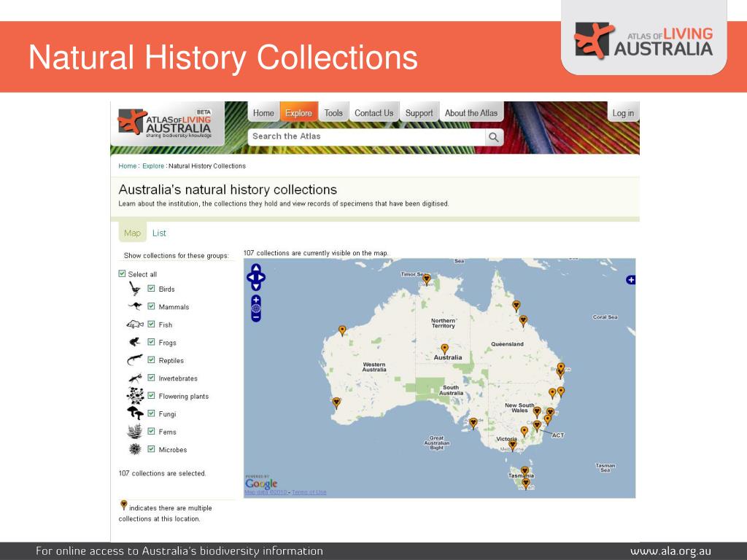This screenshot has width=747, height=560.
Task: Uncheck the Reptiles checkbox
Action: 151,360
